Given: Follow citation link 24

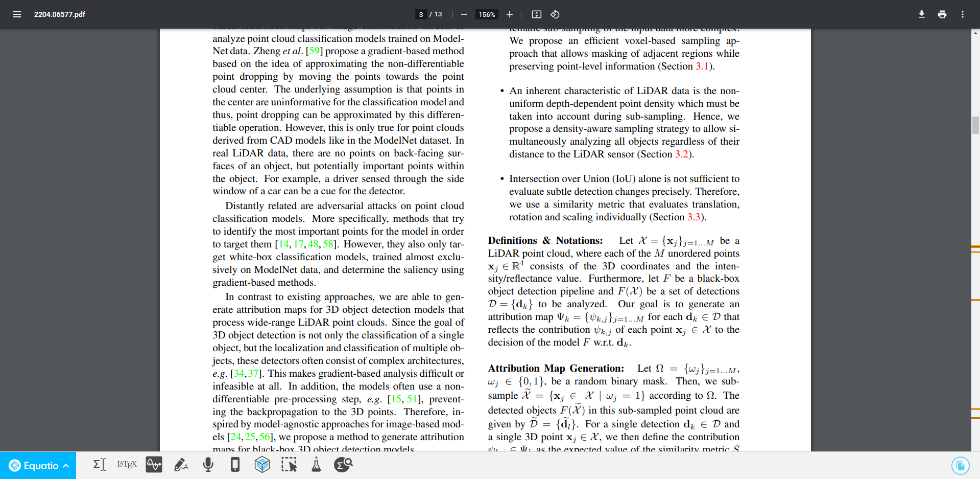Looking at the screenshot, I should [x=235, y=437].
